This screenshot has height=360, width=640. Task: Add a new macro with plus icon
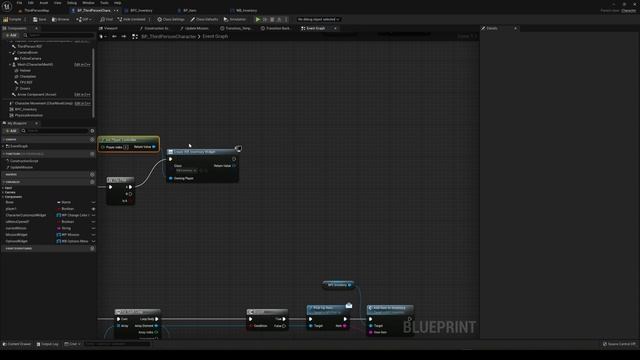click(x=92, y=174)
